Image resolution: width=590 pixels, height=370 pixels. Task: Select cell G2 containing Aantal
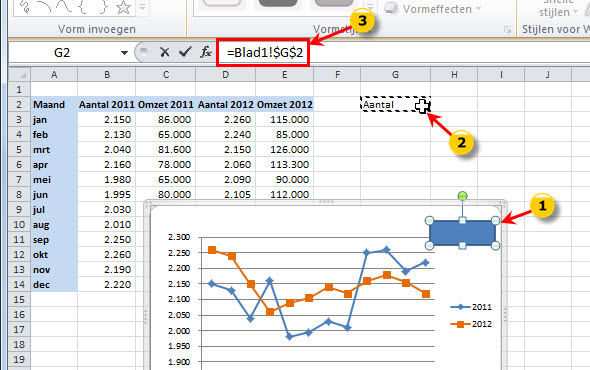[x=395, y=104]
